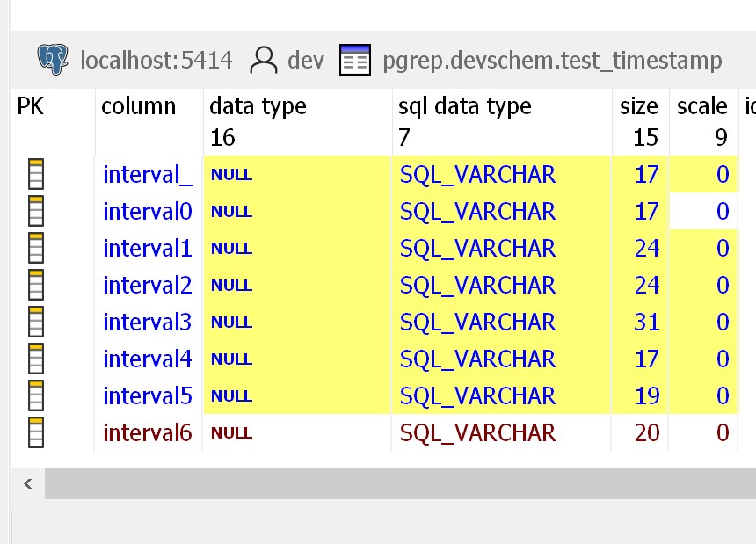The width and height of the screenshot is (756, 544).
Task: Click the white scale cell of interval0
Action: pyautogui.click(x=703, y=211)
